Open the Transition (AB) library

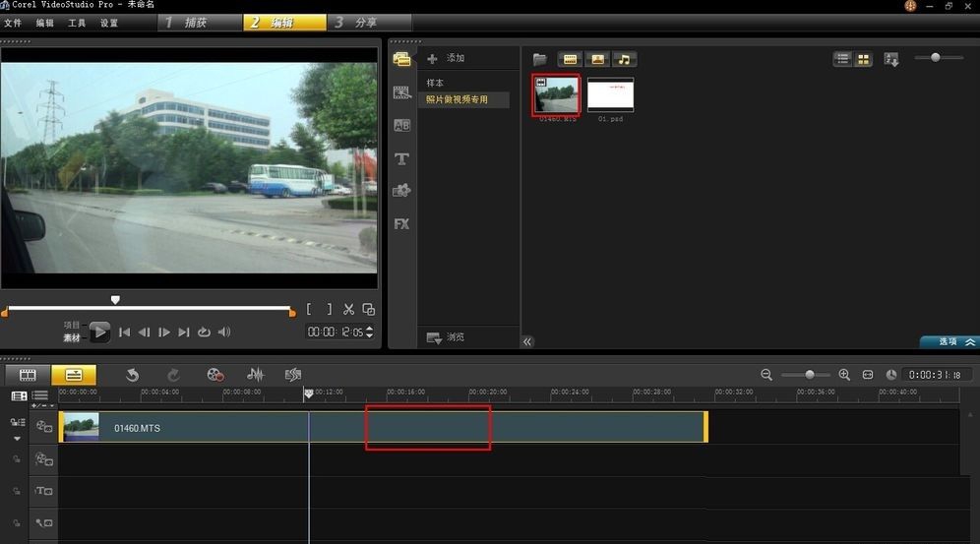click(x=401, y=126)
